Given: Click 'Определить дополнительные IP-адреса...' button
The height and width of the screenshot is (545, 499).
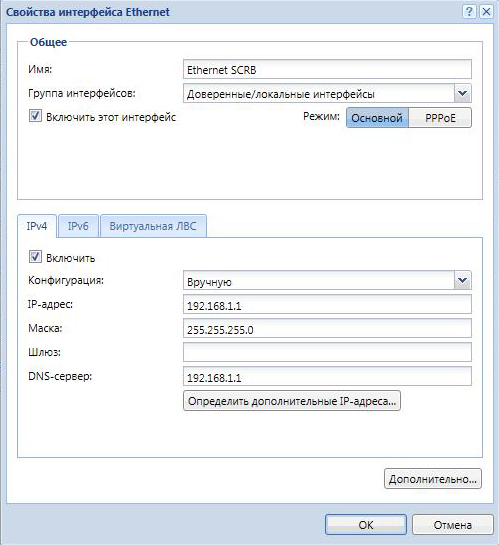Looking at the screenshot, I should 292,401.
